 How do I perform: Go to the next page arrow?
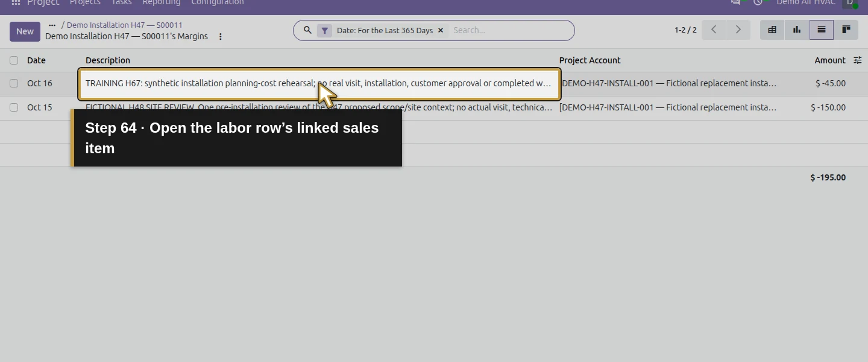(738, 30)
